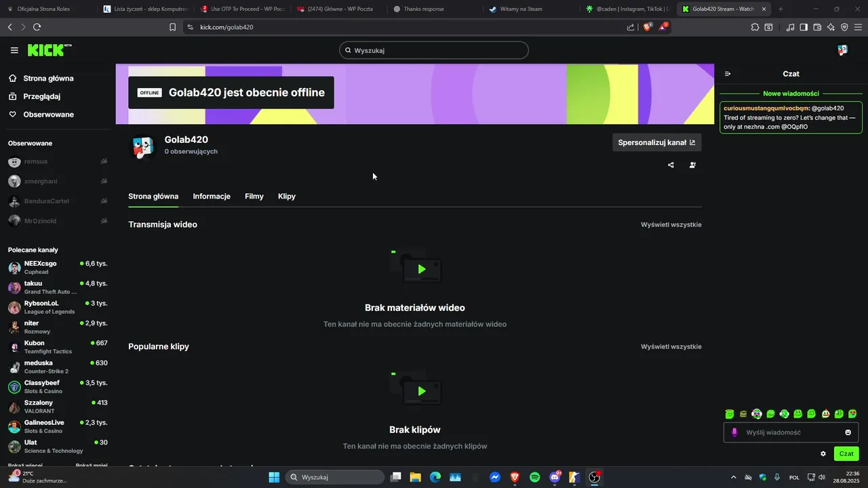Toggle notification for followed channel xmerghani
This screenshot has width=868, height=488.
pos(104,181)
